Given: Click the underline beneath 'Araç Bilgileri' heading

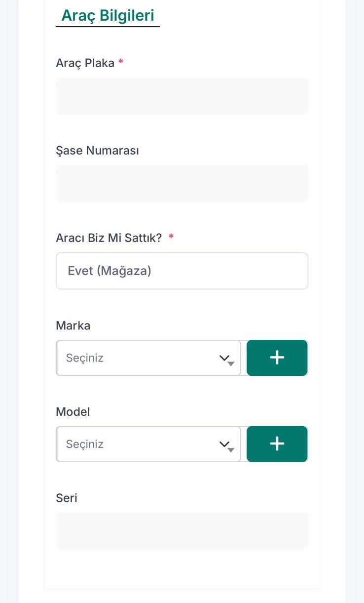Looking at the screenshot, I should (x=108, y=26).
